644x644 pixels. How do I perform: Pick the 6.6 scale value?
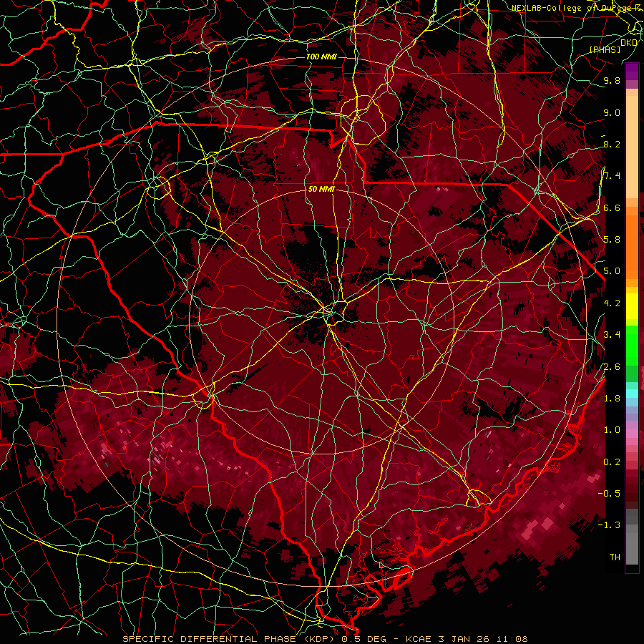[x=612, y=208]
